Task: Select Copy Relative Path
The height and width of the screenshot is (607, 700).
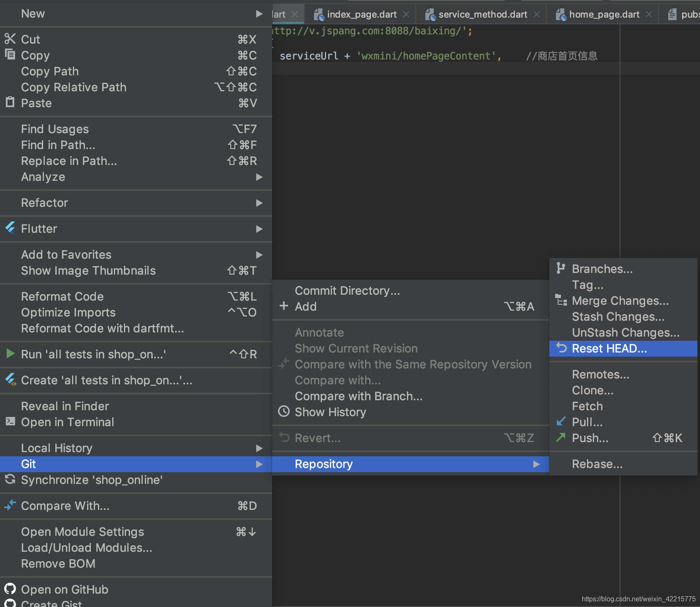Action: pyautogui.click(x=136, y=87)
